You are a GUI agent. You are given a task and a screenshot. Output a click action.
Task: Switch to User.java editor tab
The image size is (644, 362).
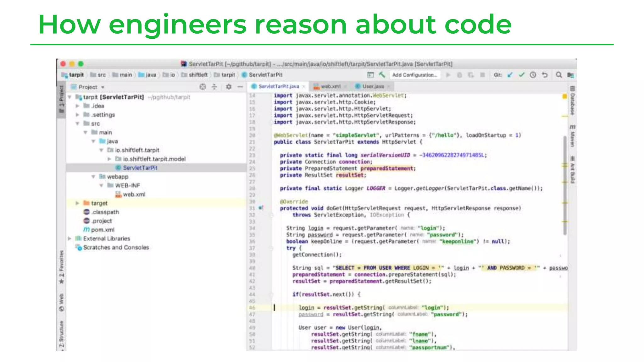point(373,86)
